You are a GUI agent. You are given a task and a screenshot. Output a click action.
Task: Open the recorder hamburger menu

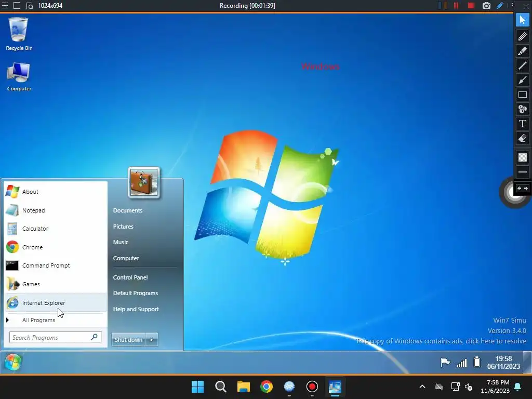pos(5,5)
